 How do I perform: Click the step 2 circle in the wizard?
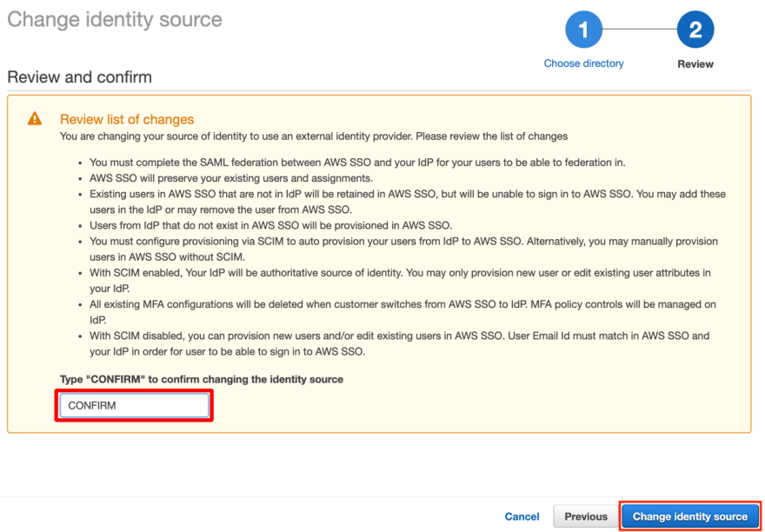[x=695, y=30]
